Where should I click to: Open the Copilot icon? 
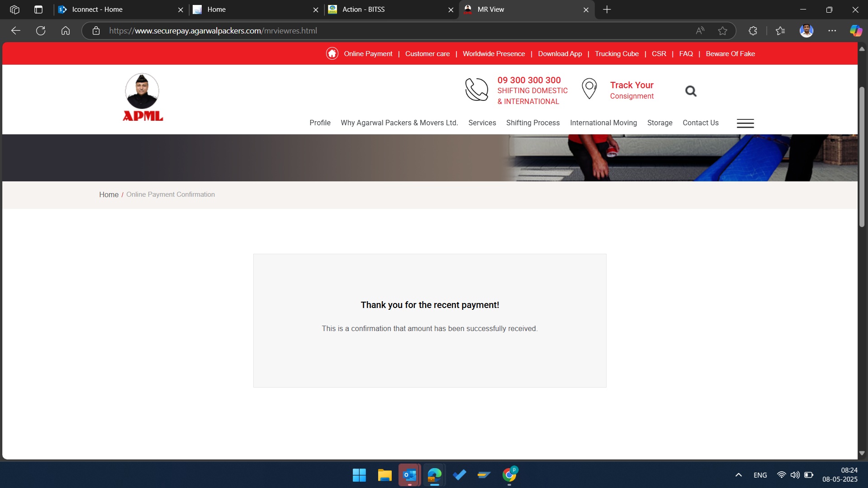856,31
